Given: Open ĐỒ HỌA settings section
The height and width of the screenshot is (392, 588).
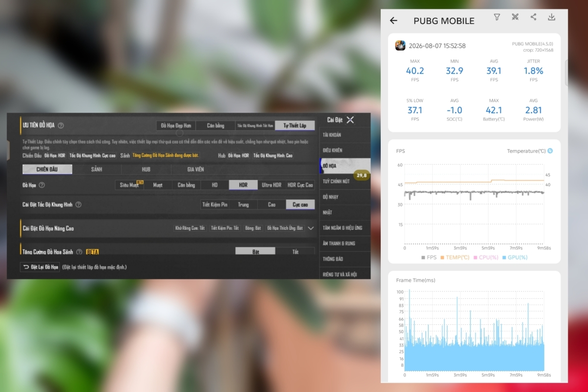Looking at the screenshot, I should coord(345,166).
